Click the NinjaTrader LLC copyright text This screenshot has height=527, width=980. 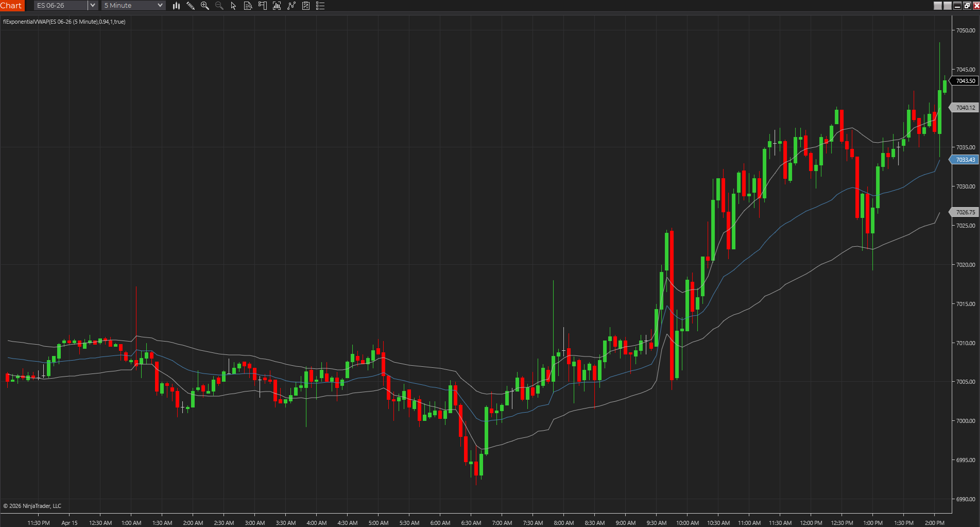click(x=32, y=505)
